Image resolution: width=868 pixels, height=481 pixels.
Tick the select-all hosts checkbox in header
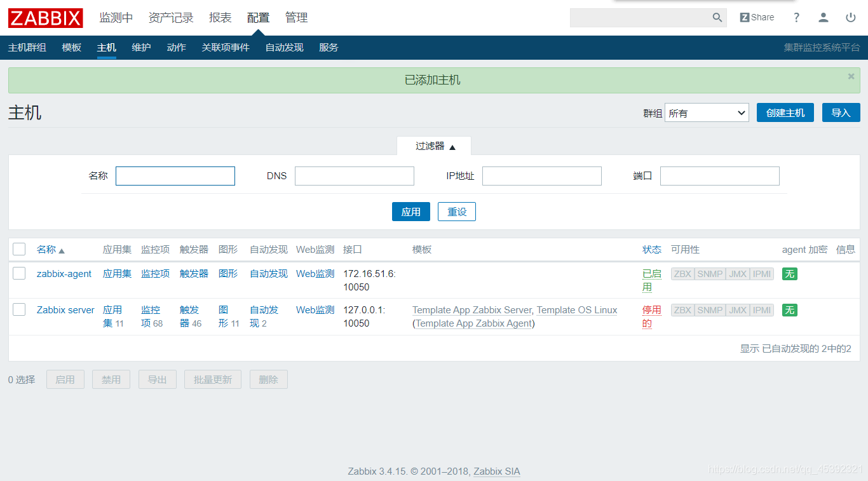tap(19, 249)
